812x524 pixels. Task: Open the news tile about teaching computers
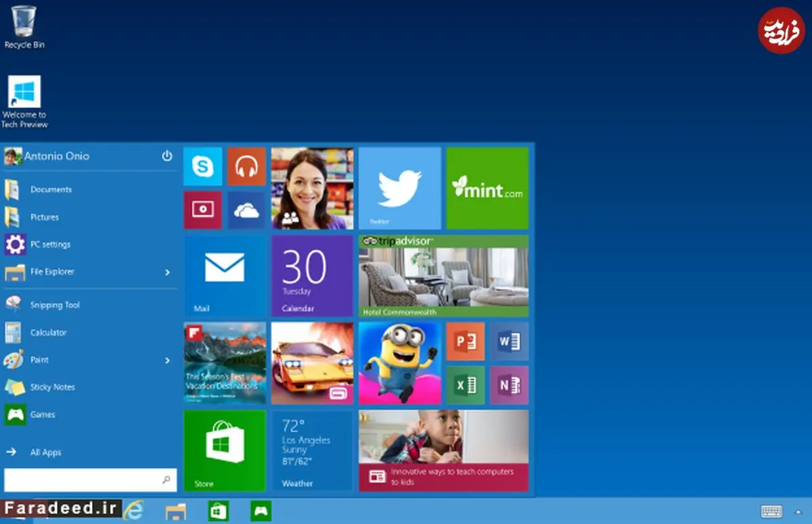443,450
